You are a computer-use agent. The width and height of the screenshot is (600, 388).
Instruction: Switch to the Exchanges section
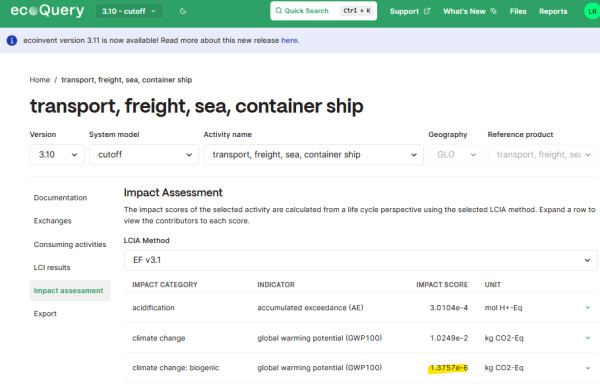(x=52, y=221)
